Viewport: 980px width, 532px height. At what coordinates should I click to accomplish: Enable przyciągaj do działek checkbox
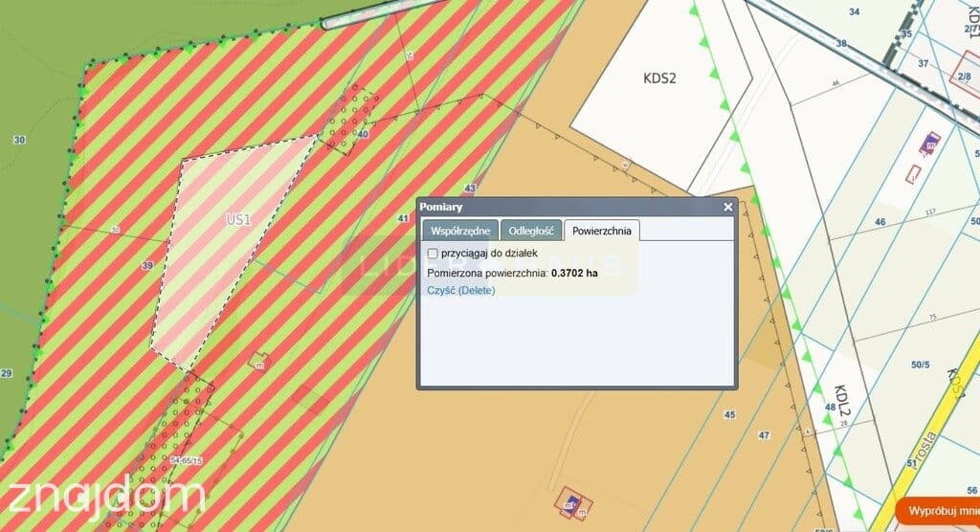pos(433,254)
